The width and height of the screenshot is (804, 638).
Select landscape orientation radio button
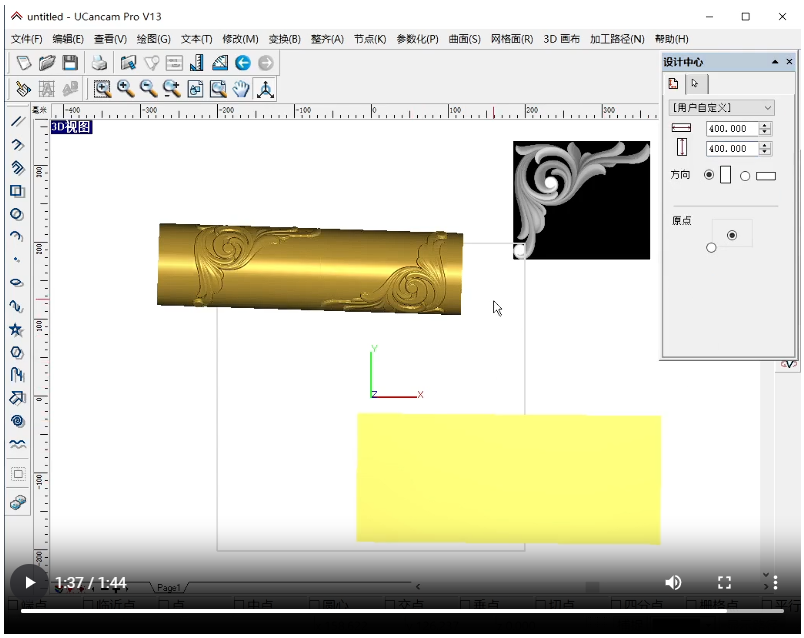(745, 176)
